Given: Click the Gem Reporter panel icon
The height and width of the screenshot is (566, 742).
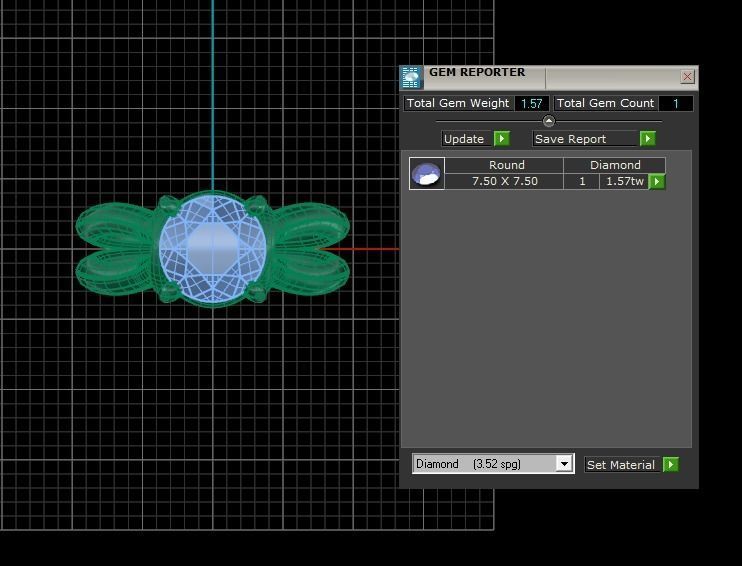Looking at the screenshot, I should (x=411, y=78).
